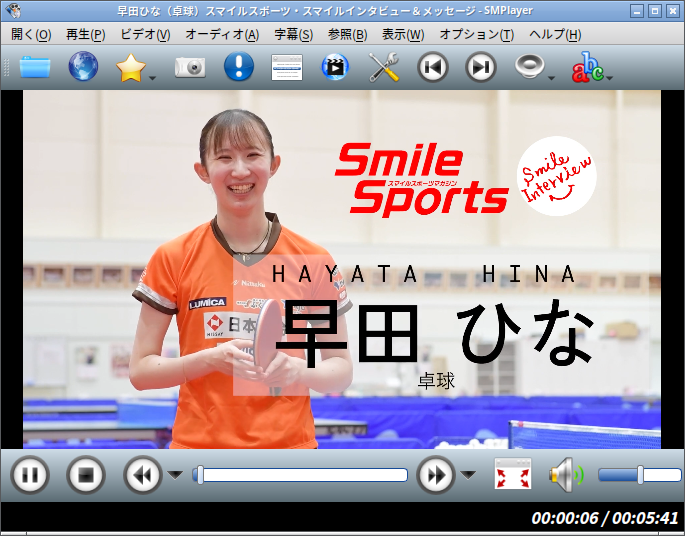
Task: Fast-forward with the forward button
Action: point(436,475)
